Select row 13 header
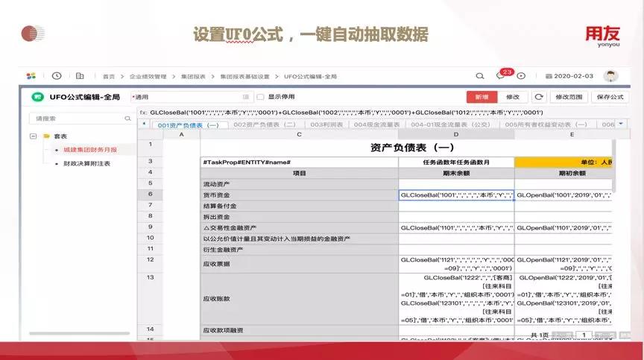 point(151,298)
